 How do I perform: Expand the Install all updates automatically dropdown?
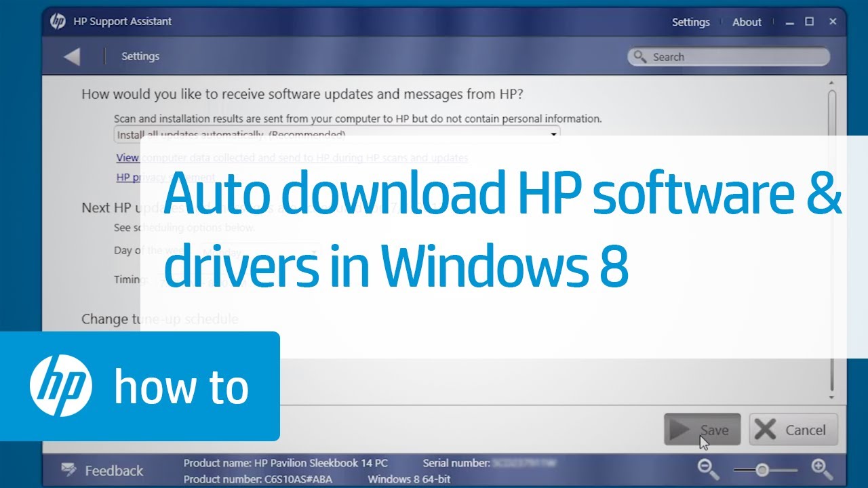pyautogui.click(x=337, y=134)
